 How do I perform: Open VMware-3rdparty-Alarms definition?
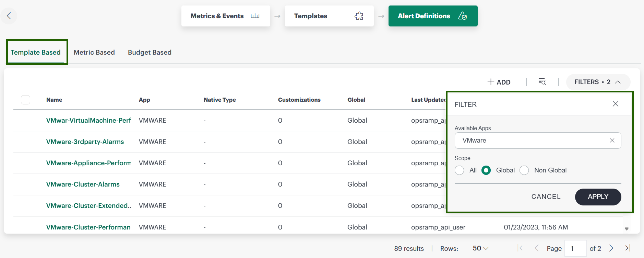[85, 142]
